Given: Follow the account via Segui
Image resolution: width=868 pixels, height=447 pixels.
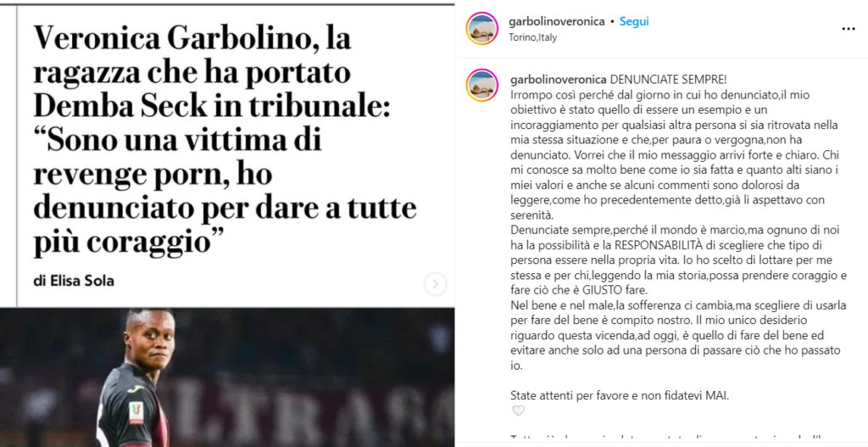Looking at the screenshot, I should 634,21.
